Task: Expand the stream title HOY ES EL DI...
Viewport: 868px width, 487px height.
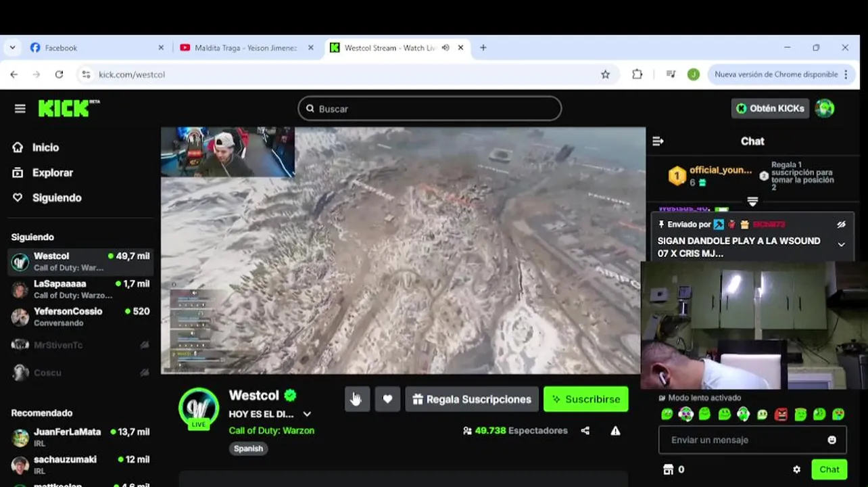Action: [x=307, y=414]
